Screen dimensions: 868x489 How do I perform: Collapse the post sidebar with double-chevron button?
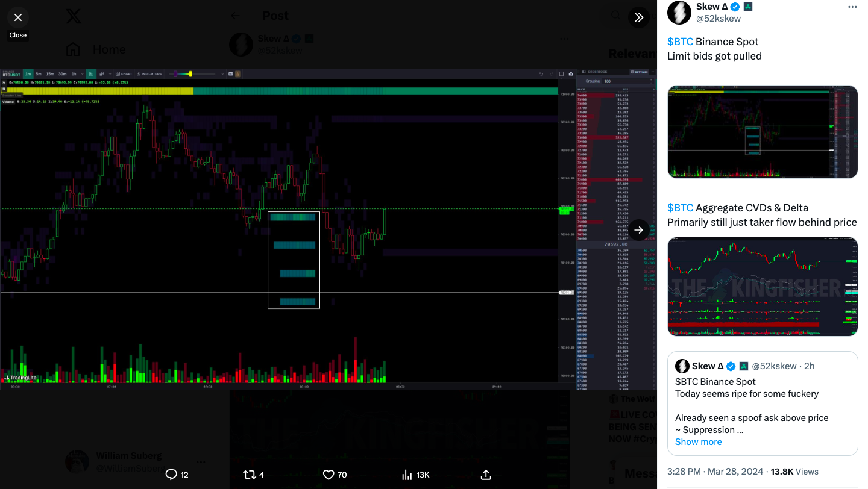tap(639, 17)
